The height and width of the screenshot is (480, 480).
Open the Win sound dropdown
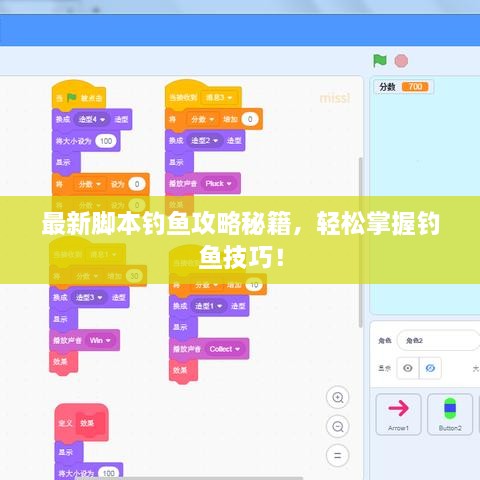[100, 340]
